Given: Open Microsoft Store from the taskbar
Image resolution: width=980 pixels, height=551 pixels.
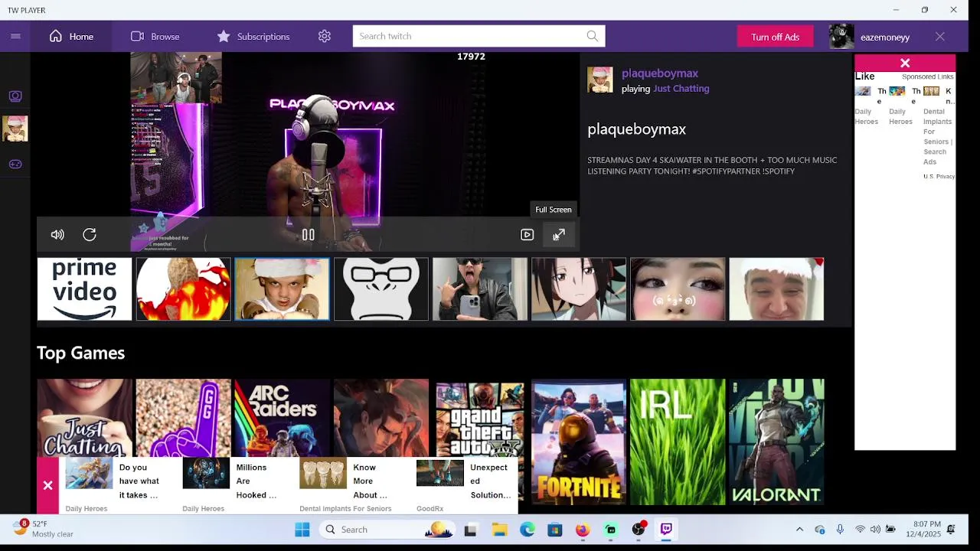Looking at the screenshot, I should click(555, 530).
